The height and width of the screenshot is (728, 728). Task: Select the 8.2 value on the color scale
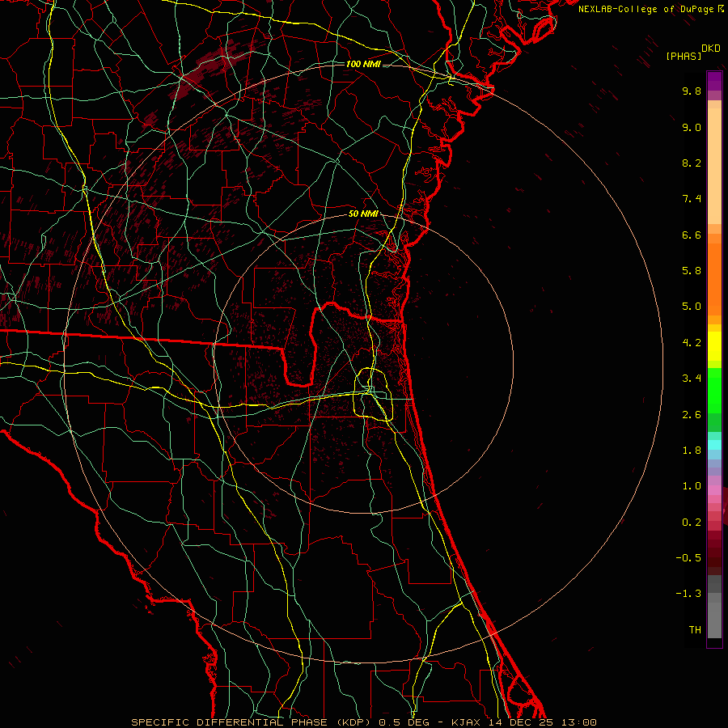[692, 163]
